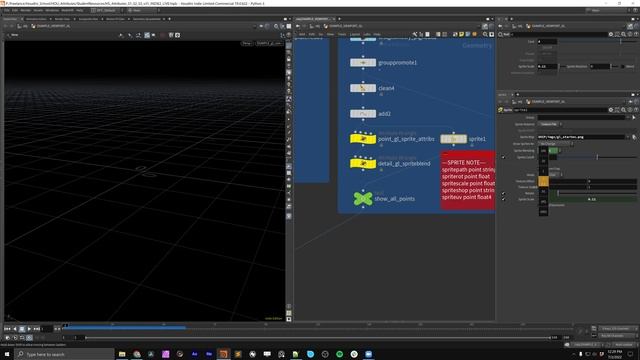
Task: Select the add2 node
Action: point(363,113)
